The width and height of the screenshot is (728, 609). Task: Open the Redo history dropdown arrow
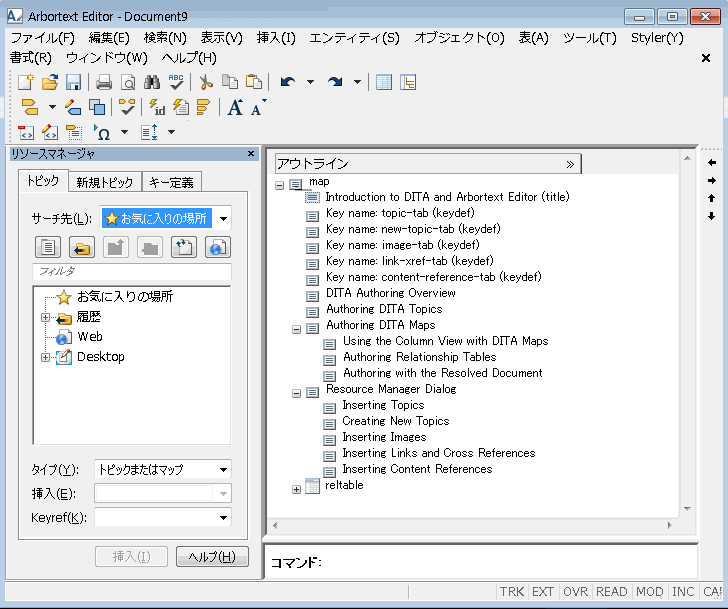pyautogui.click(x=357, y=82)
